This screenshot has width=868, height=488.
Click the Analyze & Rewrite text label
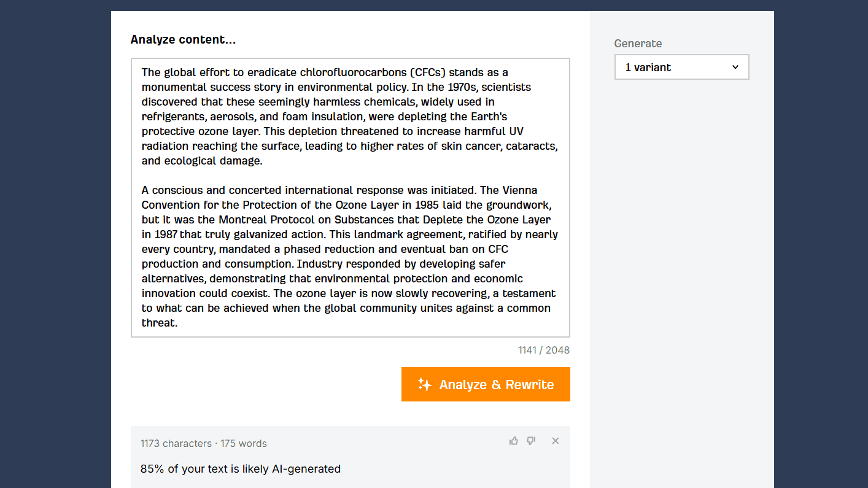point(497,385)
